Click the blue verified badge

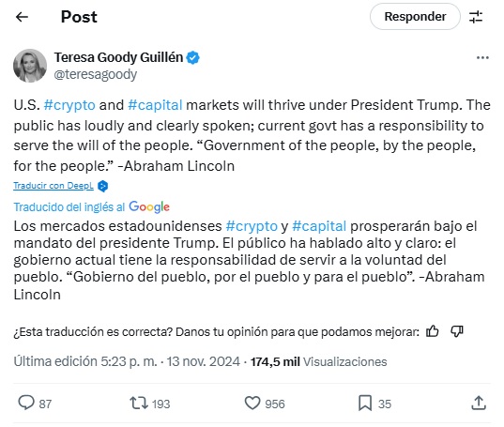[192, 58]
